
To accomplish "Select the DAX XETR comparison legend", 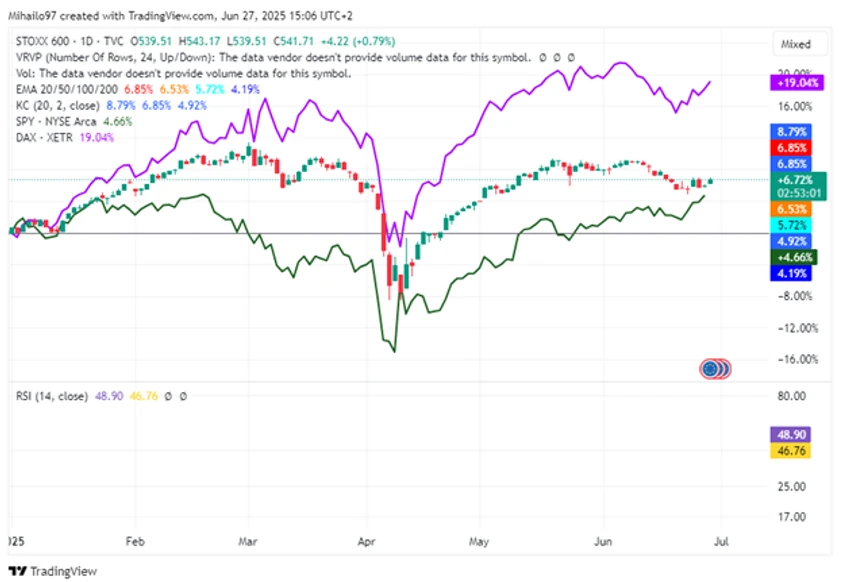I will 44,138.
